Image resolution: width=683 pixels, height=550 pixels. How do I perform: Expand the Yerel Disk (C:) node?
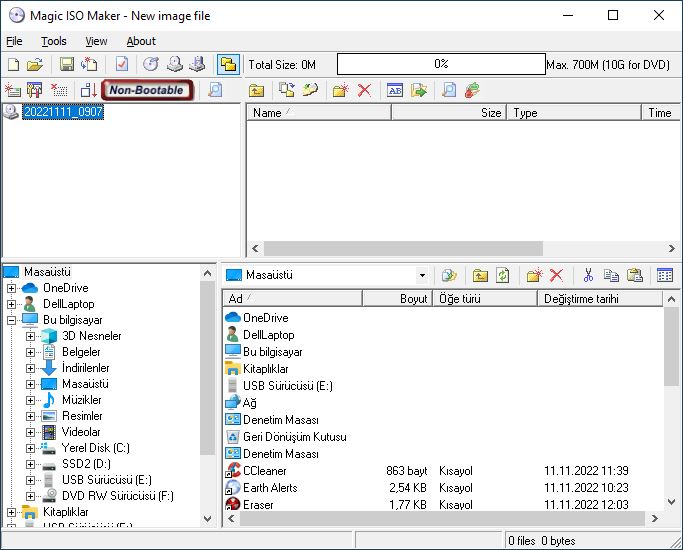click(x=30, y=448)
